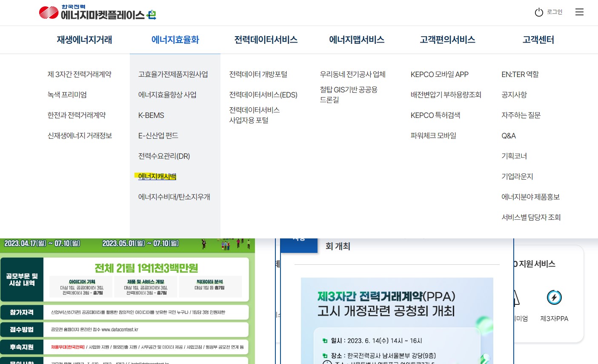Click the green data contest banner

[x=127, y=301]
